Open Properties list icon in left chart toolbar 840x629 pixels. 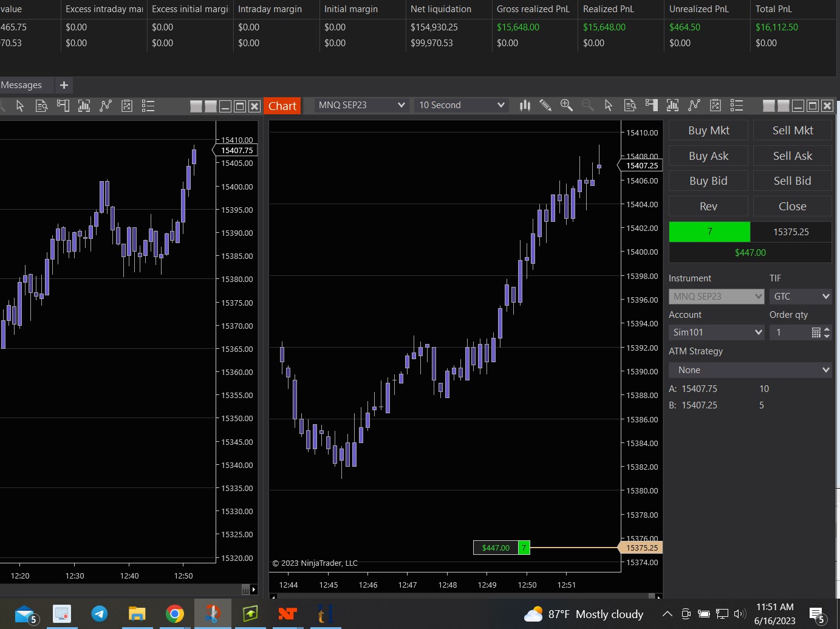point(148,106)
